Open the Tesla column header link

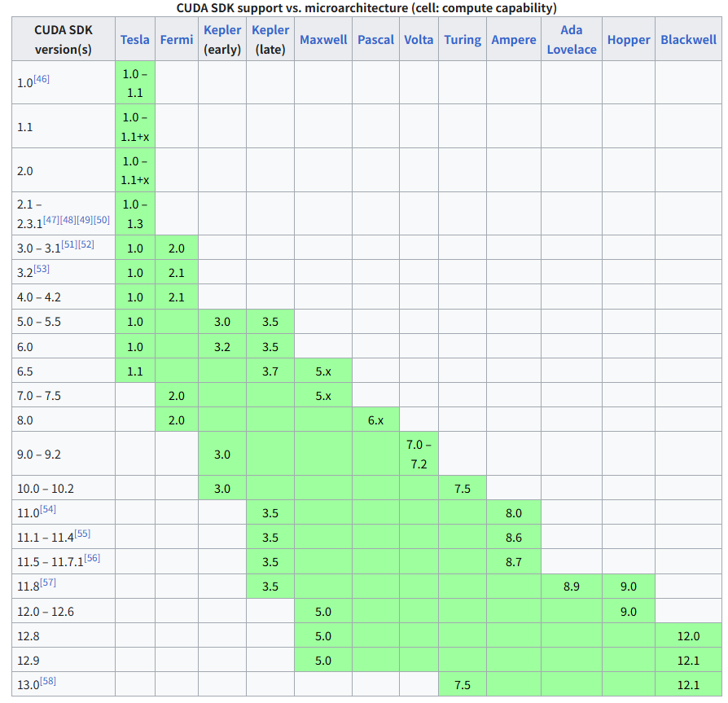[x=134, y=40]
